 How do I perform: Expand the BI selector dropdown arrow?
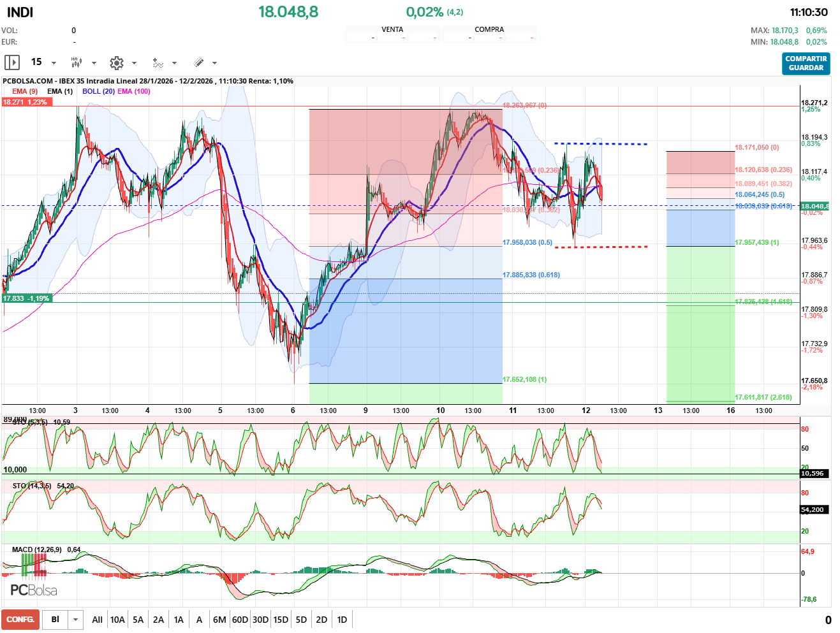coord(76,620)
